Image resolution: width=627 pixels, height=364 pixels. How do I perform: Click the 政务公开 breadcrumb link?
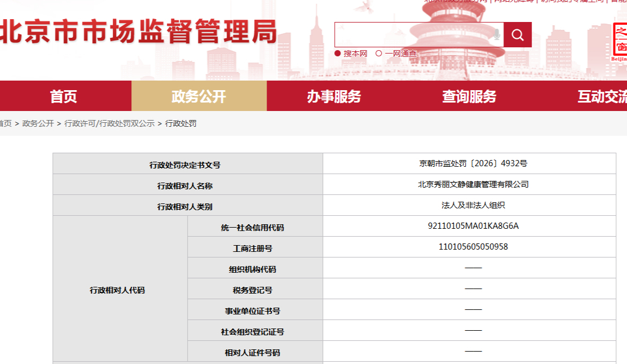[38, 123]
